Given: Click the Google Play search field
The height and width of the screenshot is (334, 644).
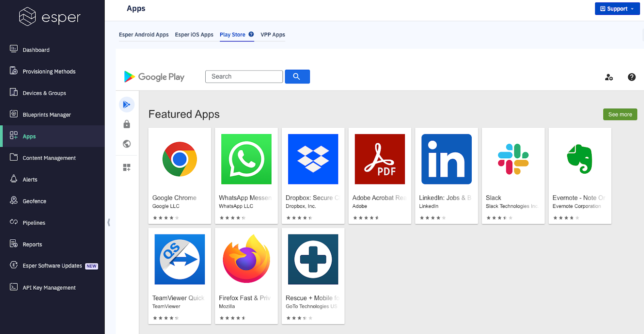Looking at the screenshot, I should 244,77.
